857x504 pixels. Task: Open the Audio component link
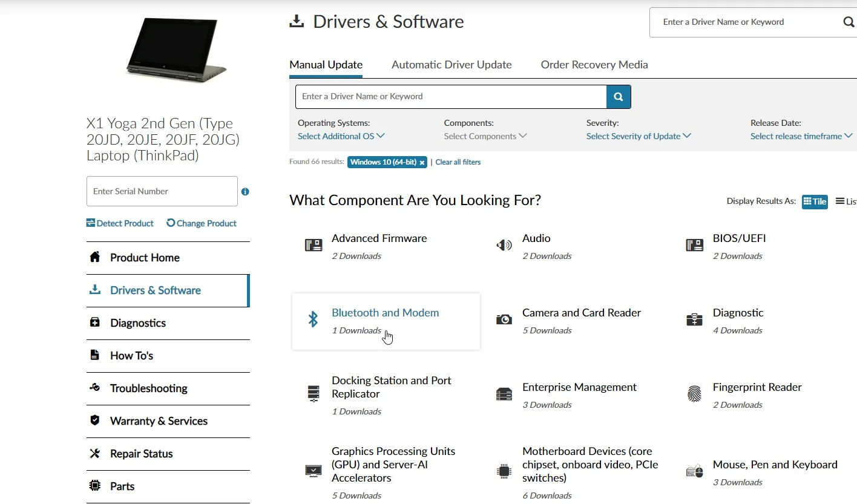click(x=536, y=238)
